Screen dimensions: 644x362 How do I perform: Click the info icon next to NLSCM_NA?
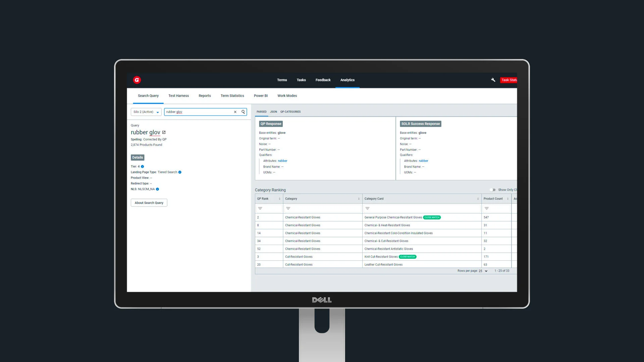[157, 189]
